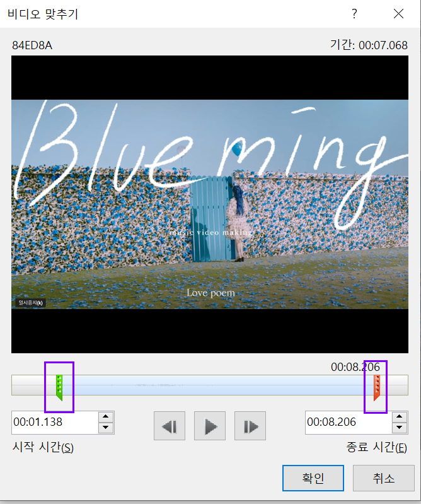Decrease start time with down arrow

click(x=106, y=428)
